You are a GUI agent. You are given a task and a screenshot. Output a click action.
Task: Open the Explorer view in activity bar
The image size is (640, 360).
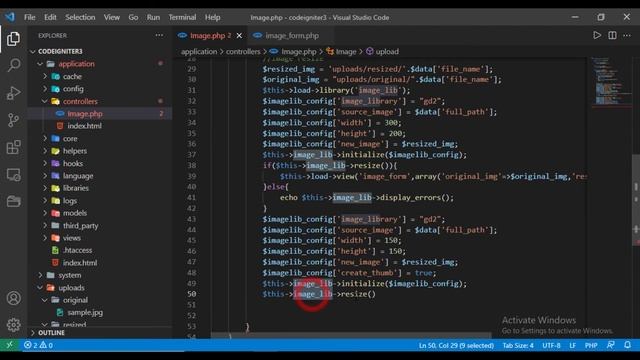tap(13, 39)
